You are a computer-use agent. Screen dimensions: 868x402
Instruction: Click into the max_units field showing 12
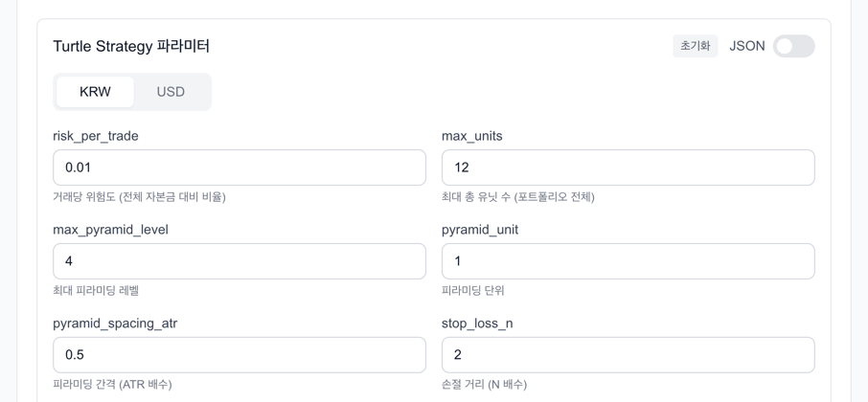click(x=628, y=167)
